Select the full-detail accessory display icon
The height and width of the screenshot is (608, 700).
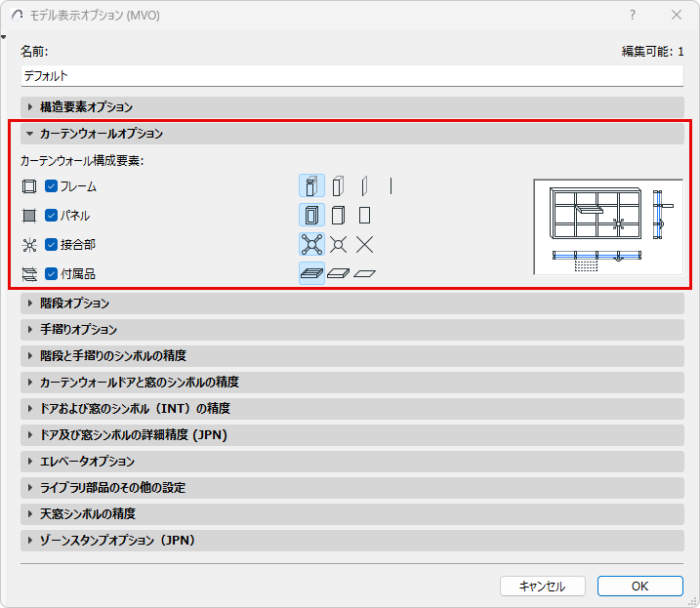(x=311, y=273)
